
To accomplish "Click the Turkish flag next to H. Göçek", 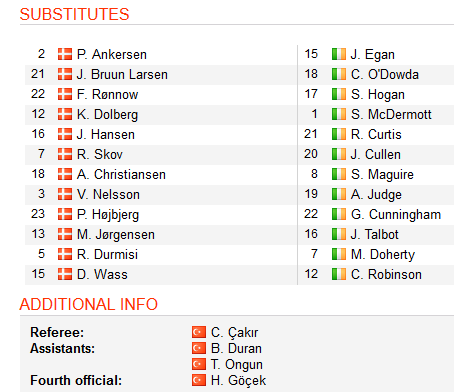I will 199,380.
